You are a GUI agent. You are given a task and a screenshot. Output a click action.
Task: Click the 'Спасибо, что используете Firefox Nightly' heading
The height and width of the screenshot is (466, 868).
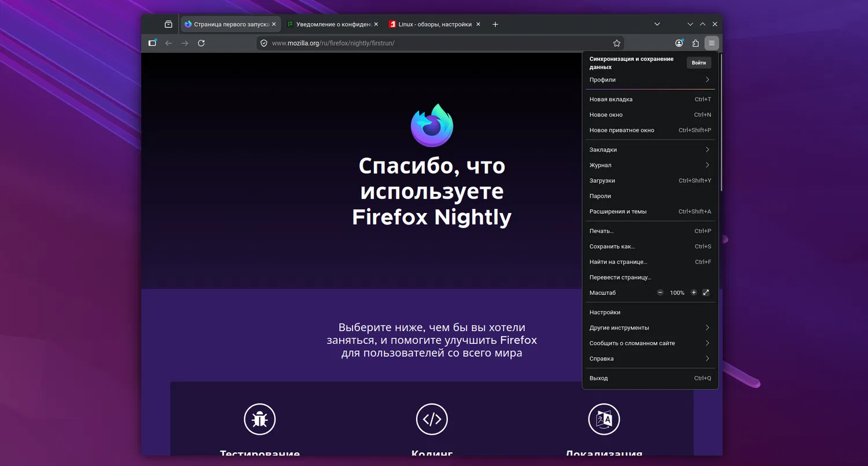pyautogui.click(x=432, y=192)
